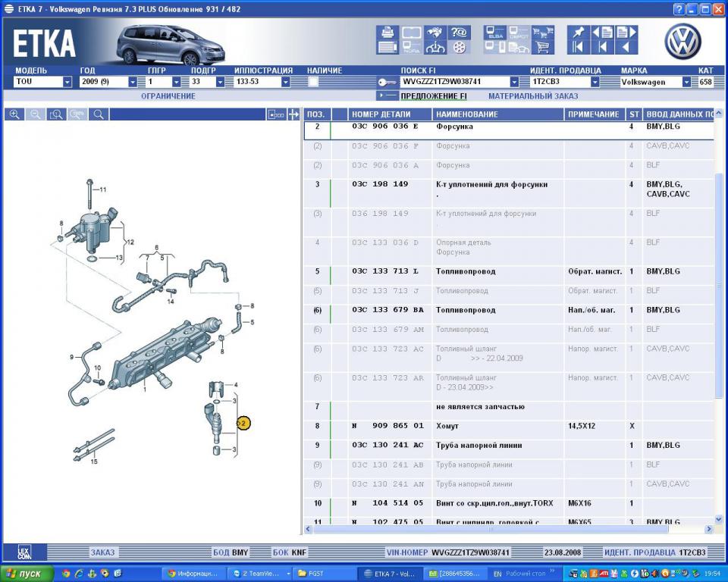Select the Топливопровод row 03C 133 713 L

click(x=508, y=275)
